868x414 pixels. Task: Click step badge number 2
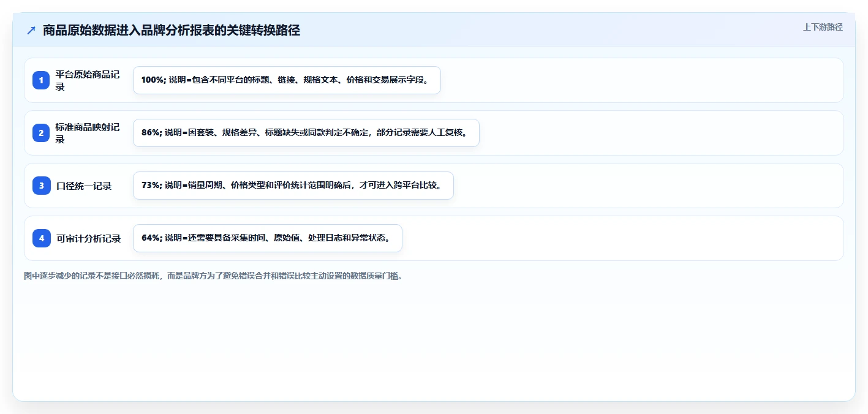pos(41,133)
